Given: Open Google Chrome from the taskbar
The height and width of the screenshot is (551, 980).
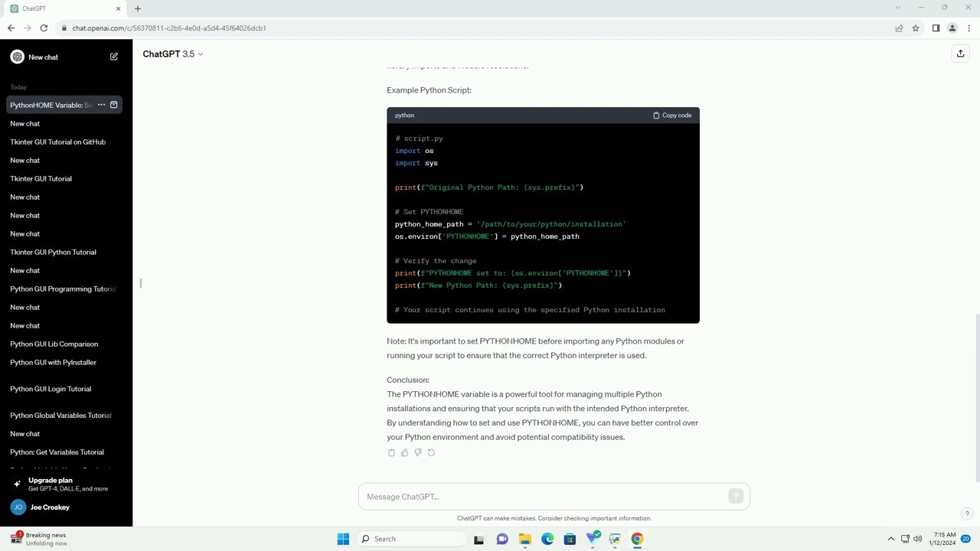Looking at the screenshot, I should pos(637,539).
